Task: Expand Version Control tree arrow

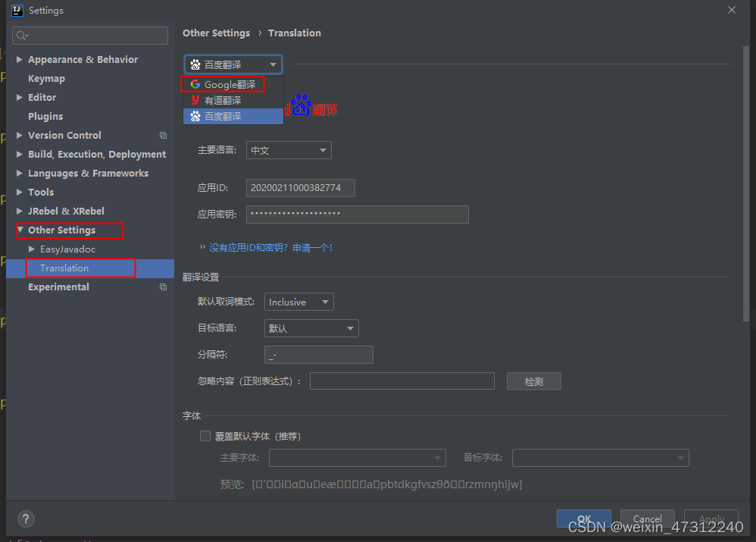Action: point(20,136)
